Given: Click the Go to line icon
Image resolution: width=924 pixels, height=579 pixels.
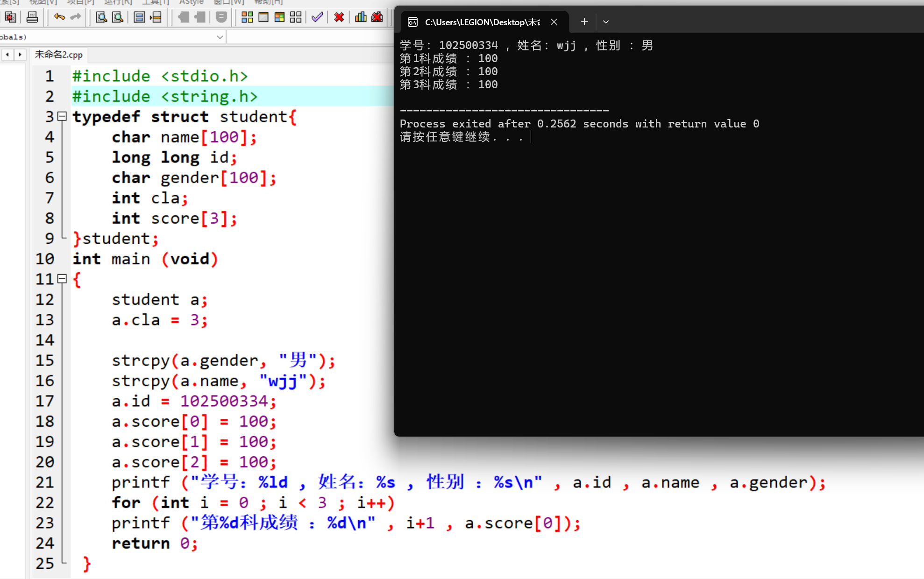Looking at the screenshot, I should tap(156, 17).
